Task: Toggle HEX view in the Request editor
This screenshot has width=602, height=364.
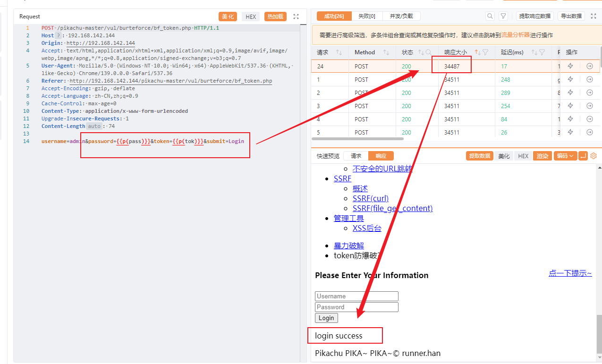Action: [x=251, y=17]
